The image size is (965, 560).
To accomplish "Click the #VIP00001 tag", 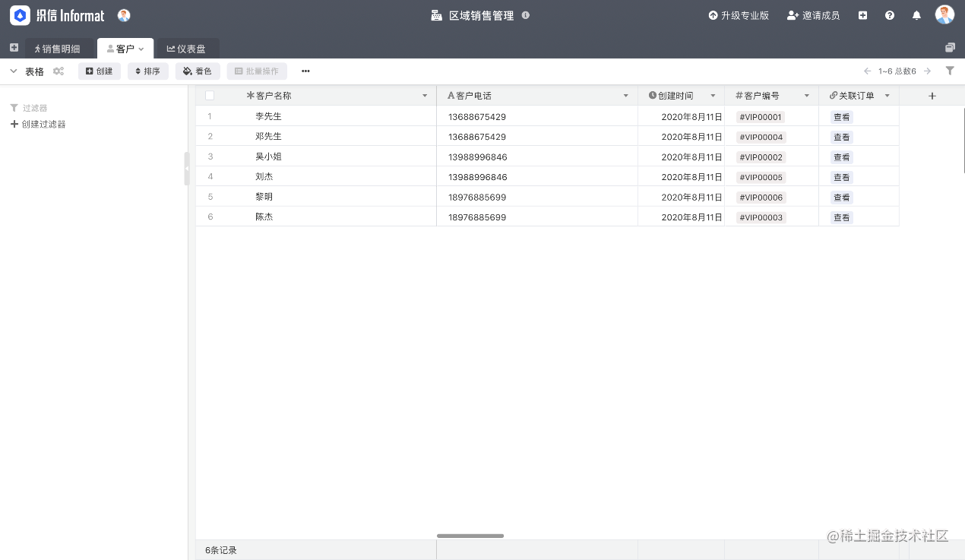I will (x=761, y=117).
